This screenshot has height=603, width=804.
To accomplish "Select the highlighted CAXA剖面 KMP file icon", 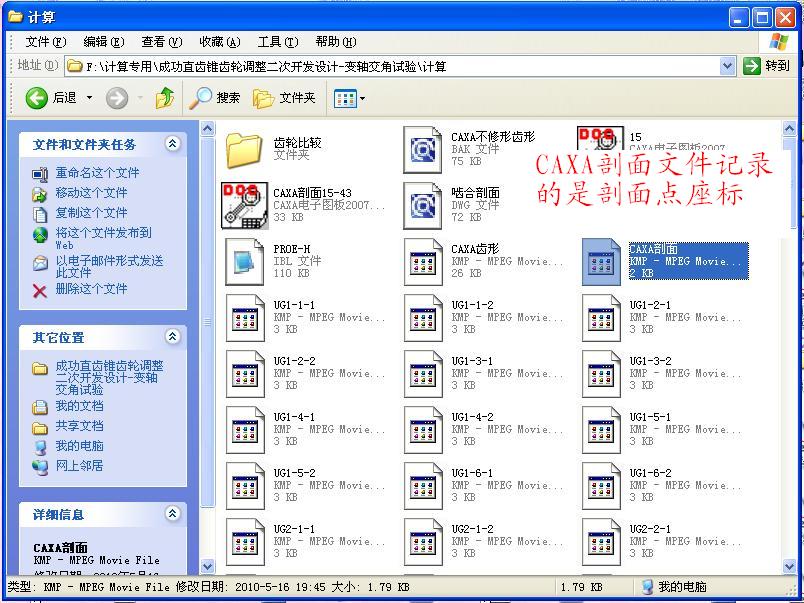I will 601,262.
